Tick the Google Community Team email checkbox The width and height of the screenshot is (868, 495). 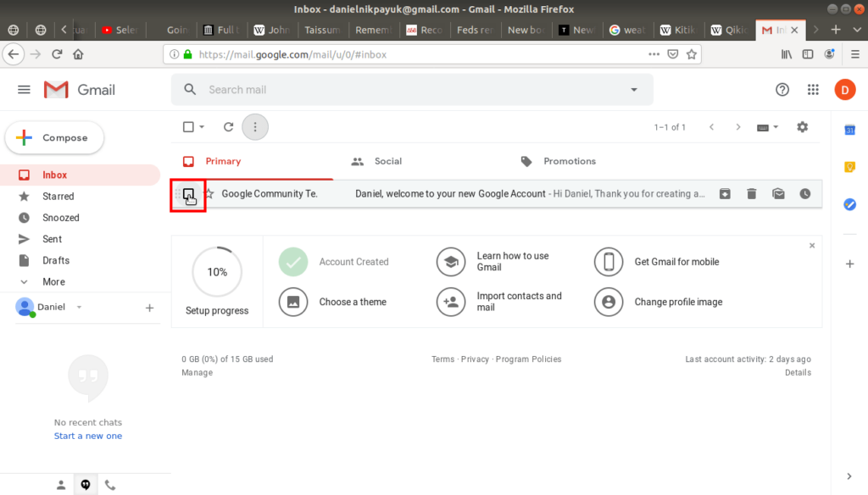188,194
